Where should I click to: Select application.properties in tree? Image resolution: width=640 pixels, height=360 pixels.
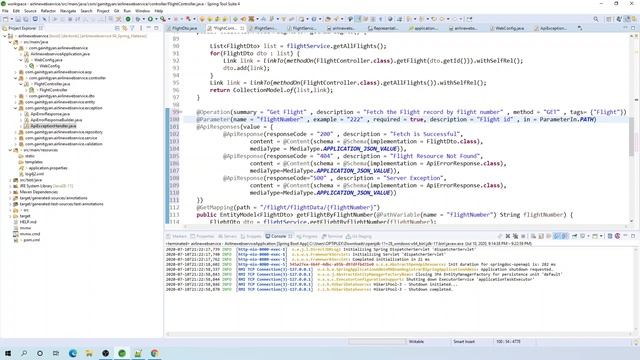[48, 168]
